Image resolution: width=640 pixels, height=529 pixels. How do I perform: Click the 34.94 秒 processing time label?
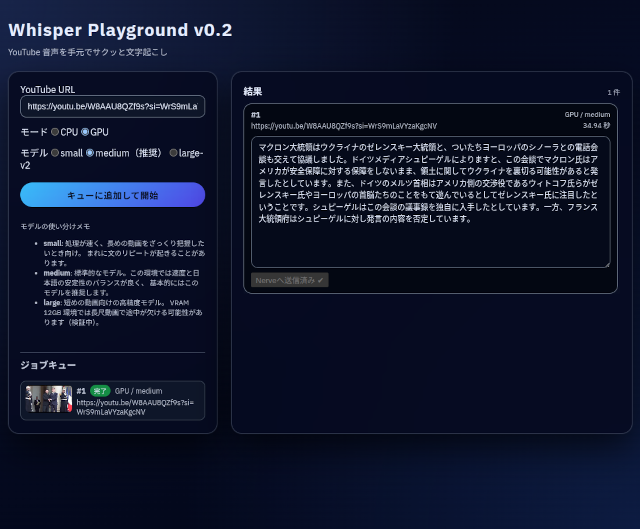pos(596,126)
